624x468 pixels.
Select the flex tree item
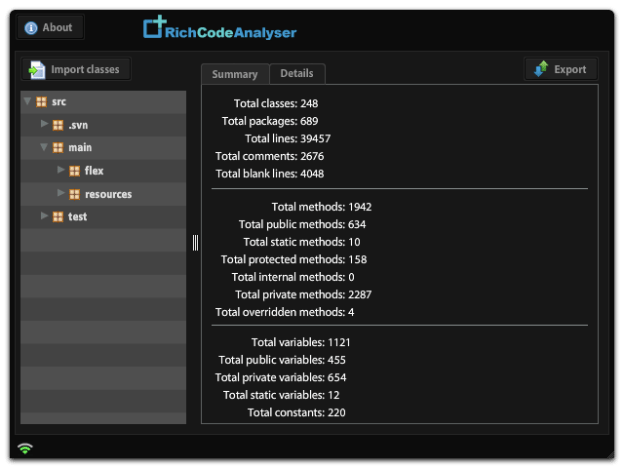[103, 171]
